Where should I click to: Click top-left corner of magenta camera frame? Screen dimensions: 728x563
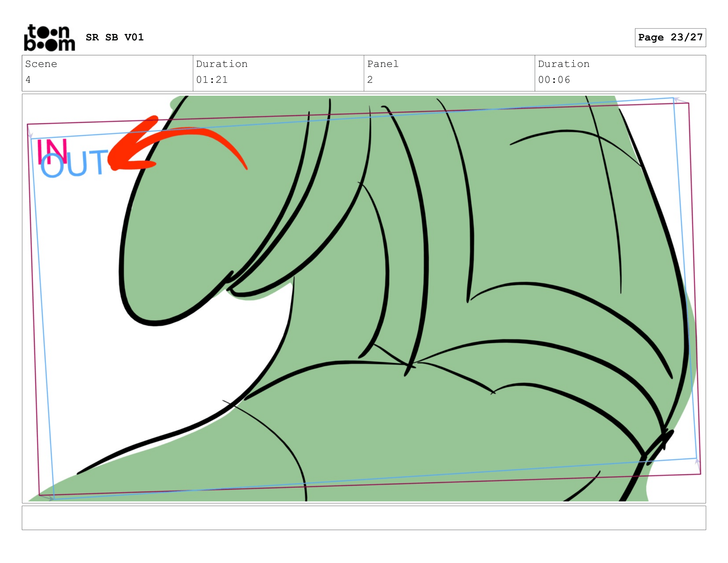28,125
